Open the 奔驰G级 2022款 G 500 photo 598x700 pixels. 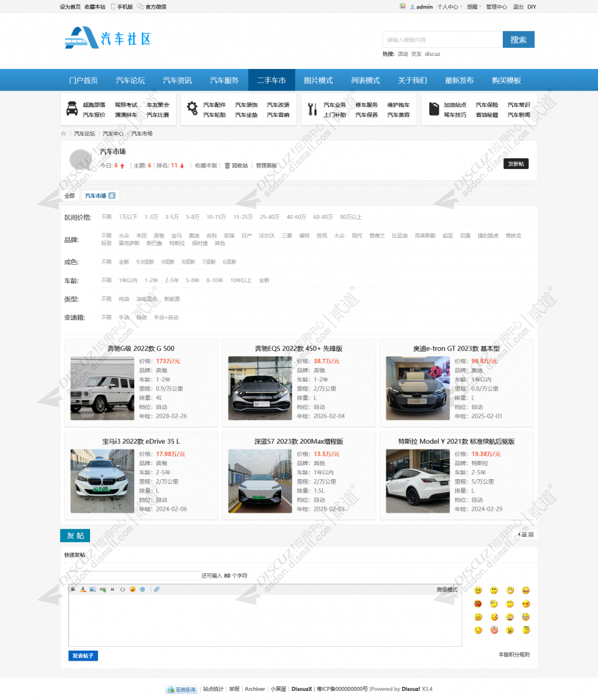tap(103, 388)
